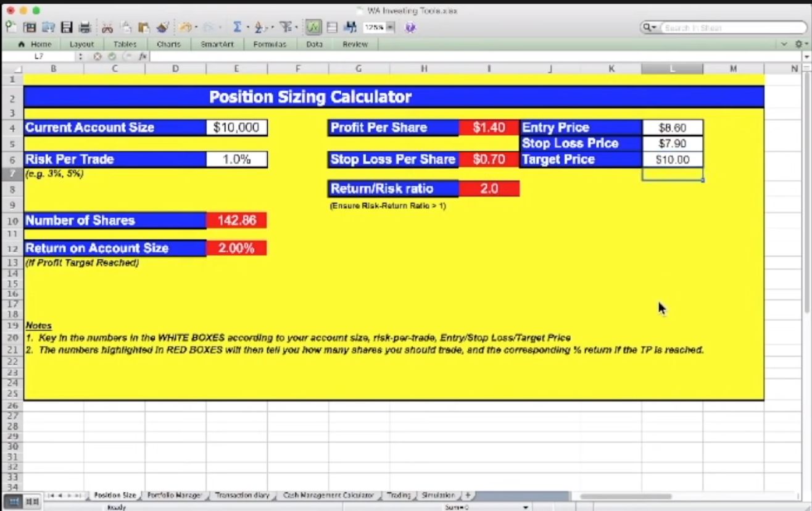Select the Target Price $10.00 cell
Viewport: 812px width, 511px height.
[672, 159]
